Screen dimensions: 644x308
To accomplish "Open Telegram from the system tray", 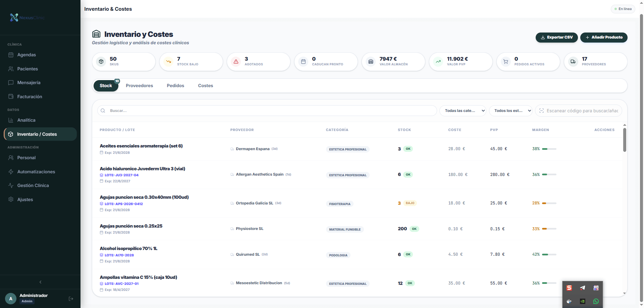I will pos(583,288).
